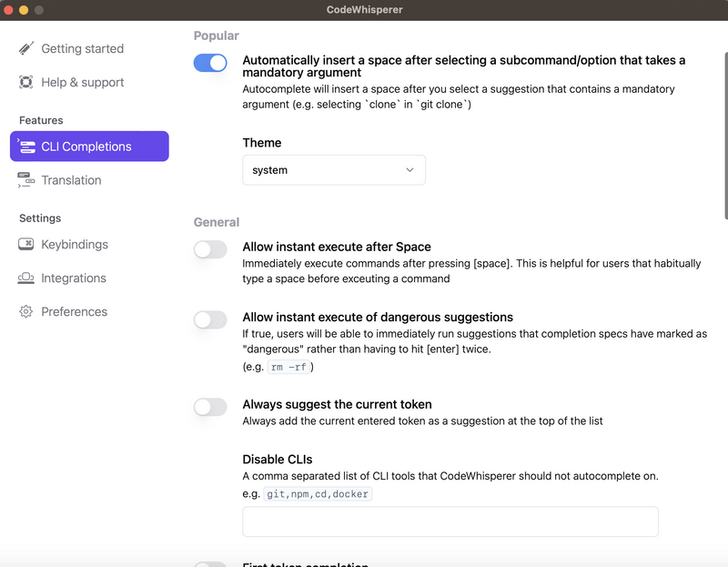Click the vertical scrollbar thumb
The image size is (728, 567).
tap(725, 135)
